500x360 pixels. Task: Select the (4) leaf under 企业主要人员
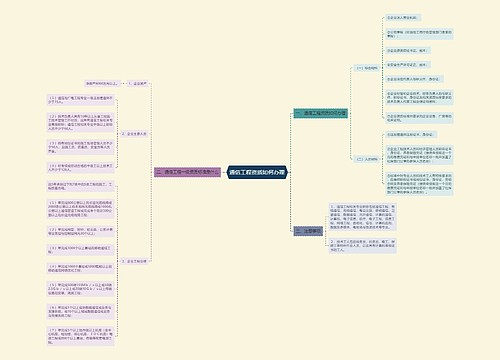[x=81, y=167]
